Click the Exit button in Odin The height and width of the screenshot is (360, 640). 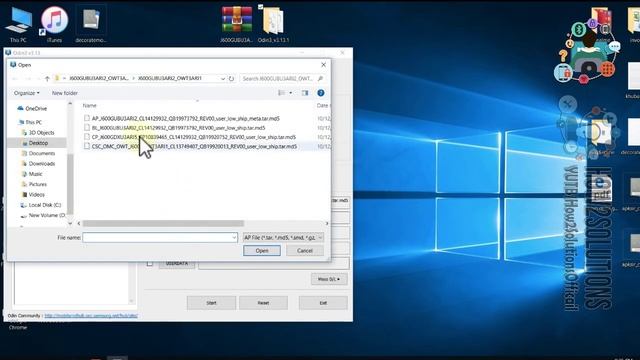point(323,303)
